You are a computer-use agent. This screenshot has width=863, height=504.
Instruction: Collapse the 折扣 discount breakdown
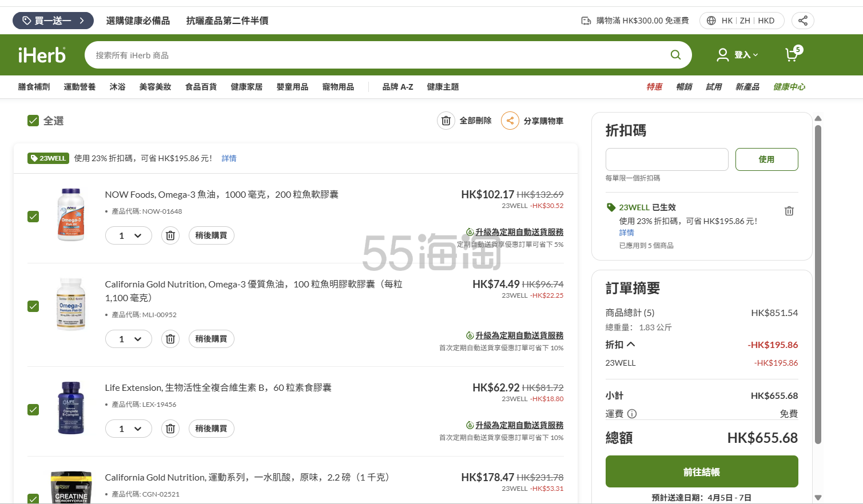tap(631, 345)
